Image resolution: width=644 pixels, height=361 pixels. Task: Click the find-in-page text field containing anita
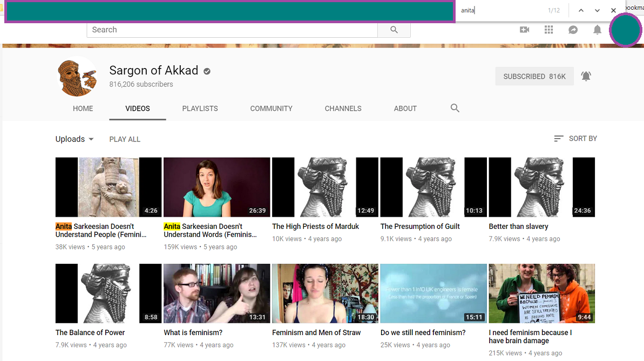click(x=501, y=10)
